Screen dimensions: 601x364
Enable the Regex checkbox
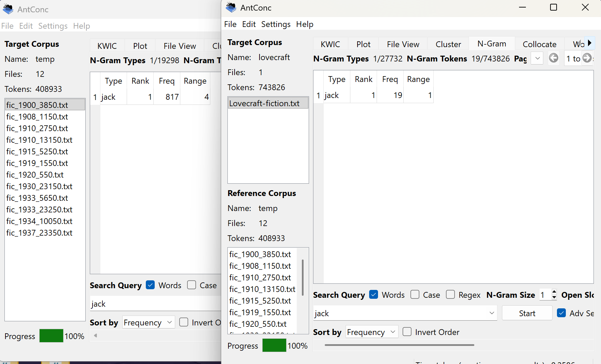450,295
